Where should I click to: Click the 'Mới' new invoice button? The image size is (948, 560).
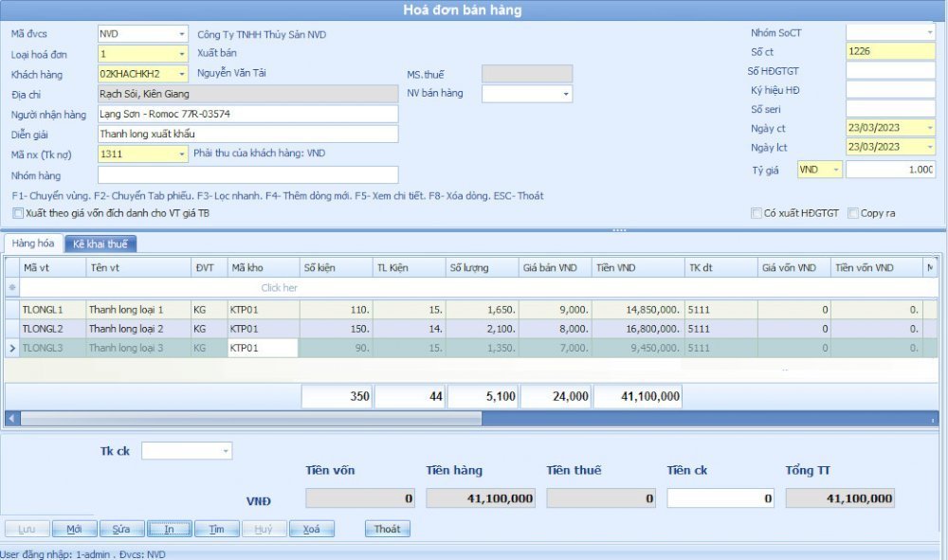click(x=75, y=530)
